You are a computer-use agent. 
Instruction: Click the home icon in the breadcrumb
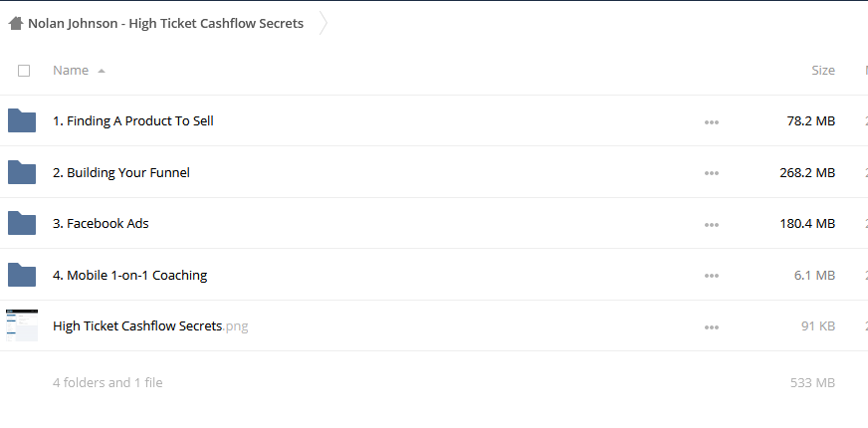coord(16,23)
